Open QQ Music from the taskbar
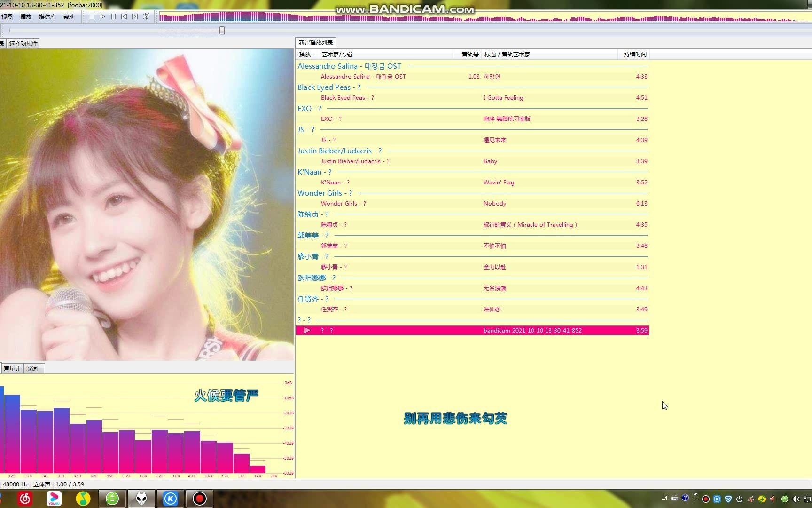 pyautogui.click(x=83, y=499)
